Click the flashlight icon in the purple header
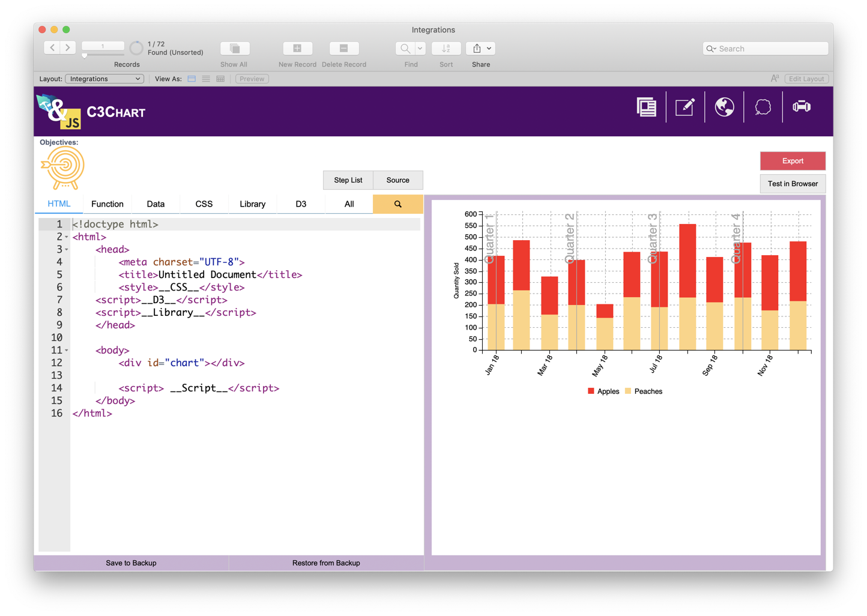 click(x=801, y=106)
